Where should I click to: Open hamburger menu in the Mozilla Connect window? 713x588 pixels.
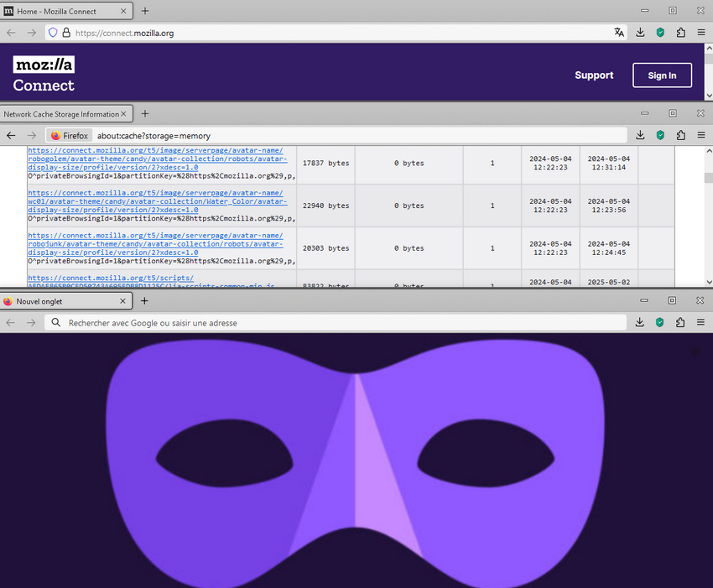click(x=700, y=33)
